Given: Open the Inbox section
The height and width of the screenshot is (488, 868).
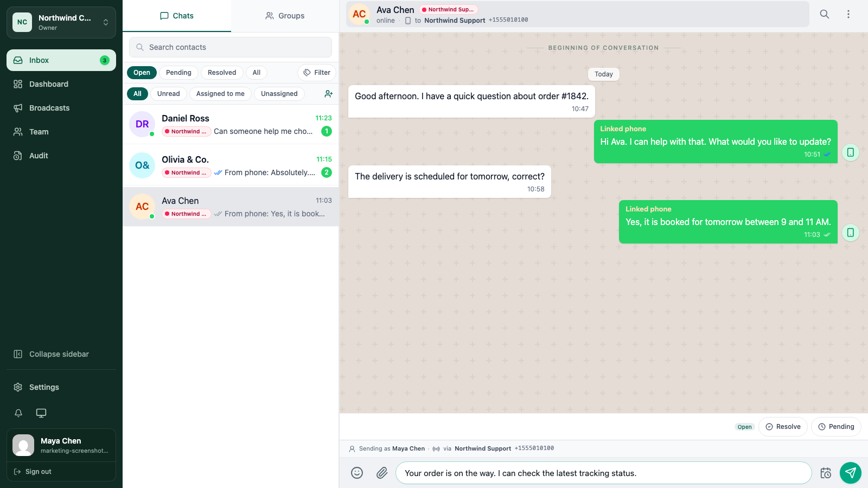Looking at the screenshot, I should 61,60.
